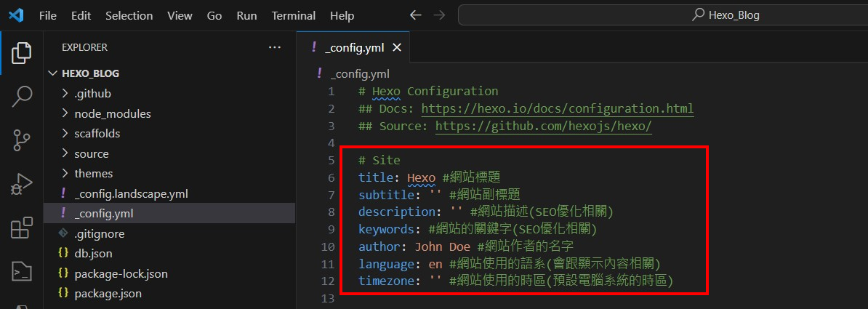The width and height of the screenshot is (868, 309).
Task: Click the _config.yml breadcrumb item
Action: 360,73
